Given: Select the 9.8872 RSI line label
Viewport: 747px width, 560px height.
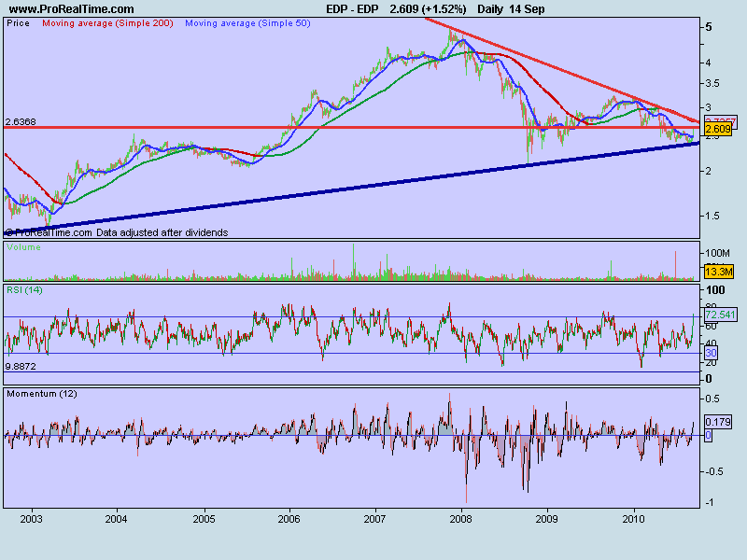Looking at the screenshot, I should coord(21,366).
